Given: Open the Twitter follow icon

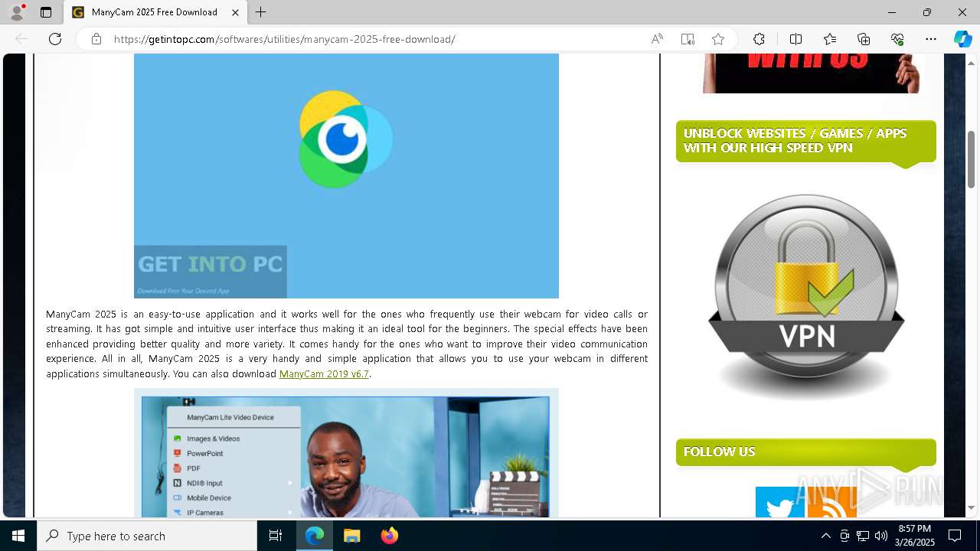Looking at the screenshot, I should point(780,503).
